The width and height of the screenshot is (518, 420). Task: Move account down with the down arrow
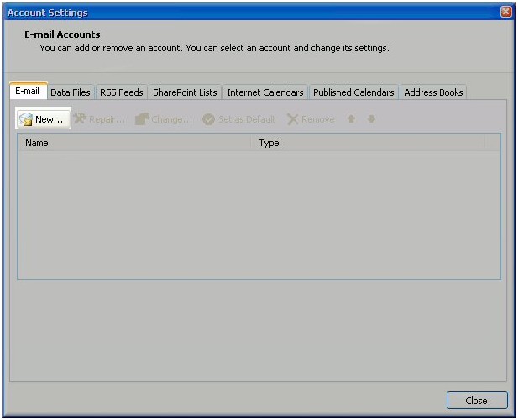click(x=371, y=119)
